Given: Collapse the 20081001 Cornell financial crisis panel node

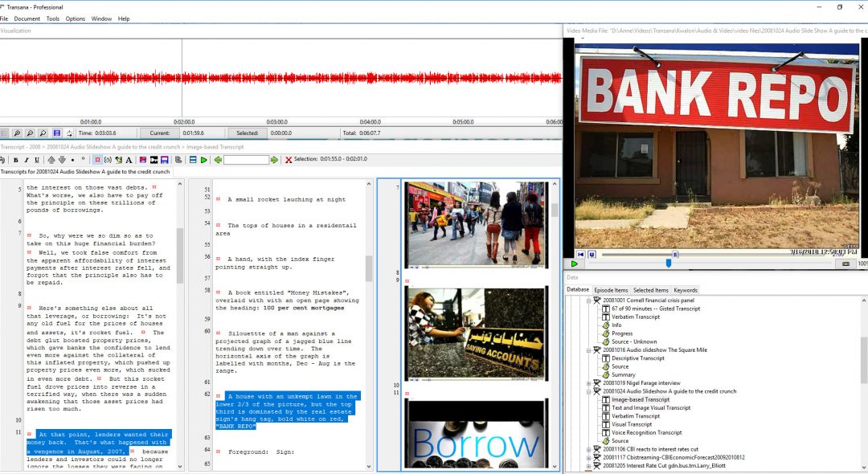Looking at the screenshot, I should (x=588, y=300).
